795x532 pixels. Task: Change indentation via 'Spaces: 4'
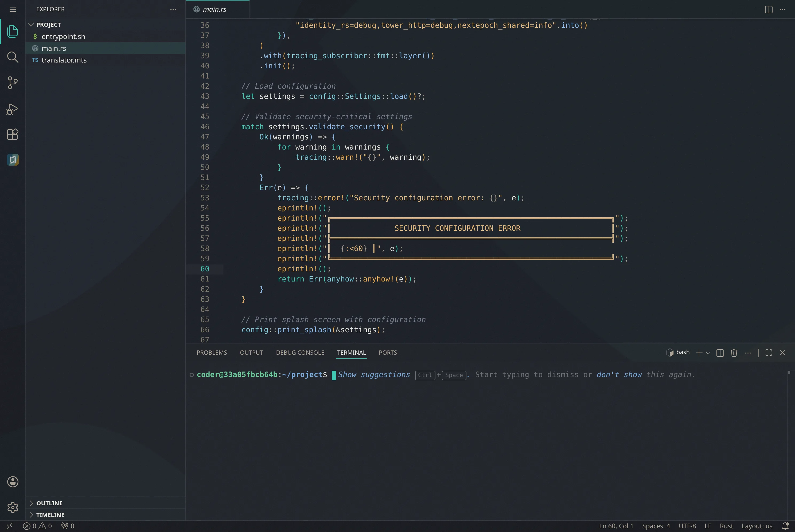(x=656, y=526)
